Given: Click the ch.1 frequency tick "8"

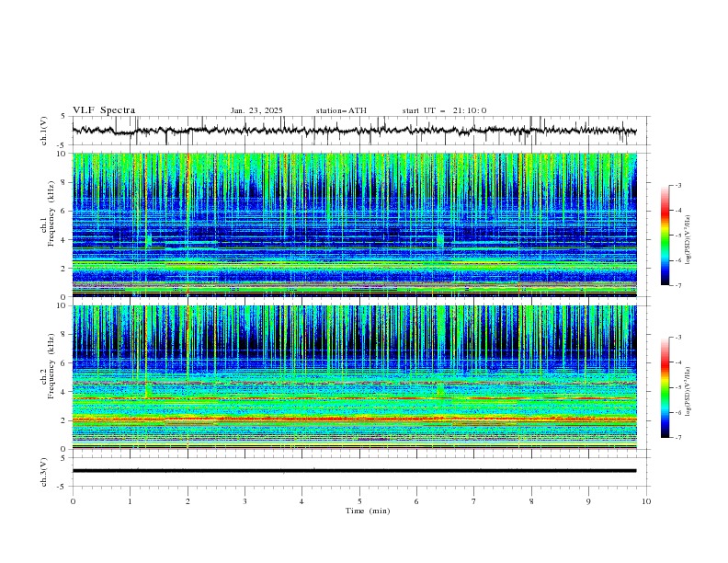Looking at the screenshot, I should [x=64, y=182].
